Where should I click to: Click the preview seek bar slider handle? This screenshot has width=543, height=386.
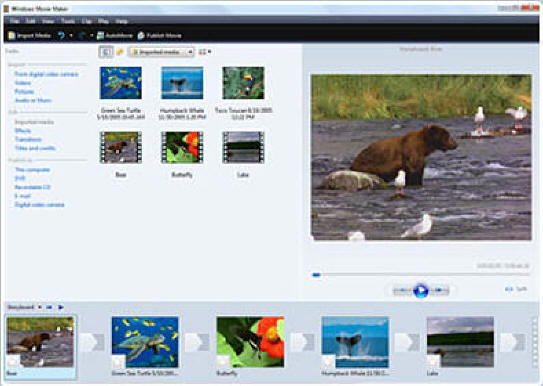click(316, 275)
